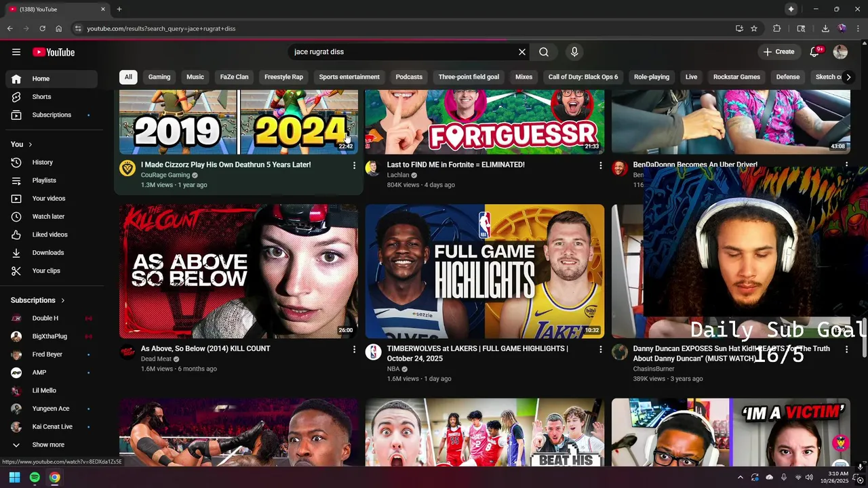Image resolution: width=868 pixels, height=488 pixels.
Task: Open Playlists in sidebar
Action: click(x=52, y=180)
